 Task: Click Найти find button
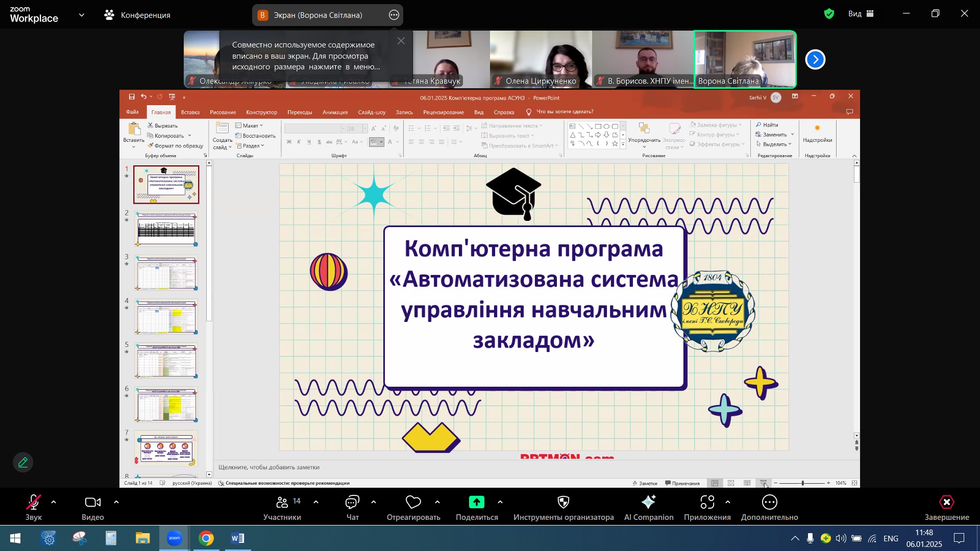click(767, 125)
